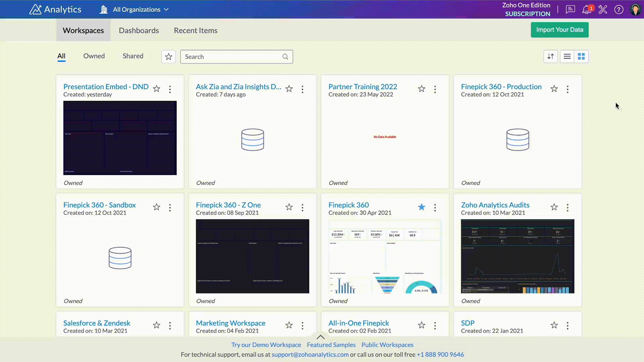Favorite the Finepick 360 - Sandbox workspace
Viewport: 644px width, 362px height.
156,207
